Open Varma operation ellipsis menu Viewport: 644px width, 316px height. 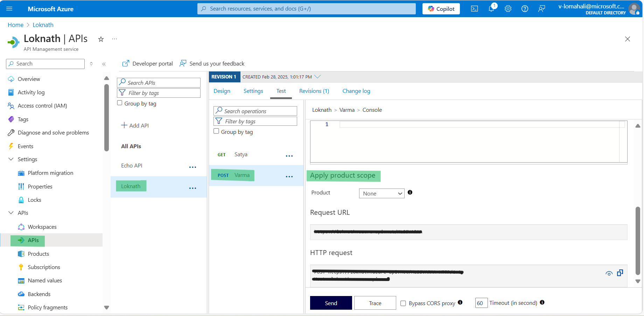(289, 177)
